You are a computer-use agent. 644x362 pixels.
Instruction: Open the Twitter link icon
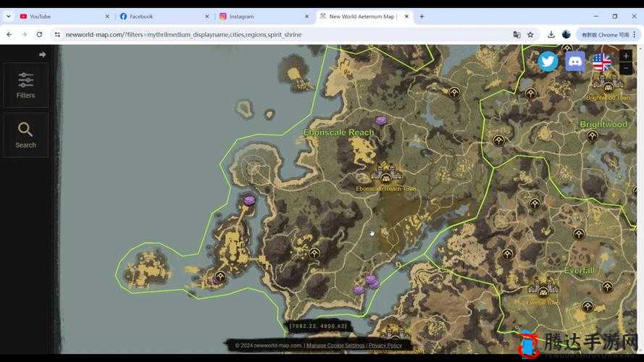[548, 62]
